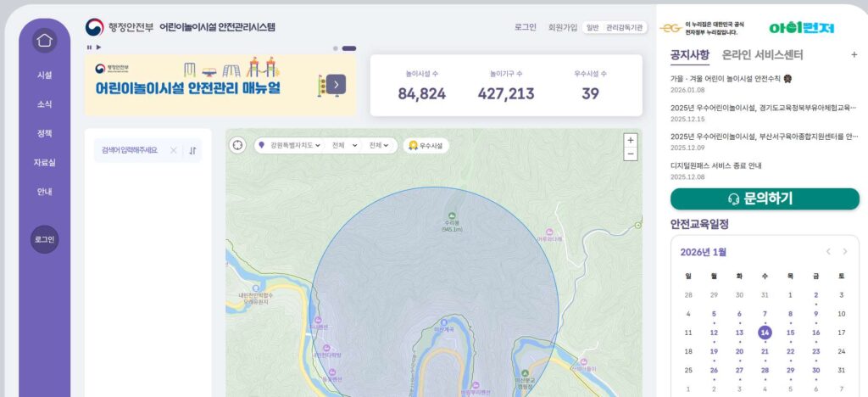Click the banner next arrow button

[x=336, y=83]
